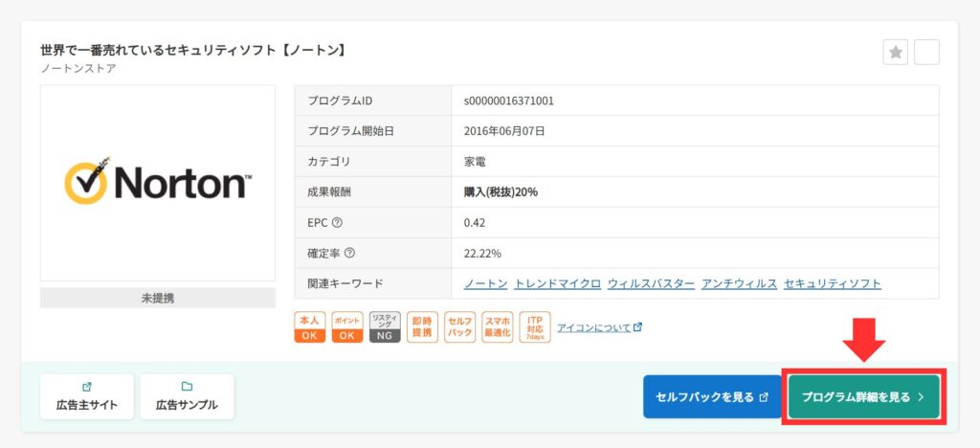Image resolution: width=980 pixels, height=448 pixels.
Task: Click the セキュリティソフト keyword link
Action: 833,283
